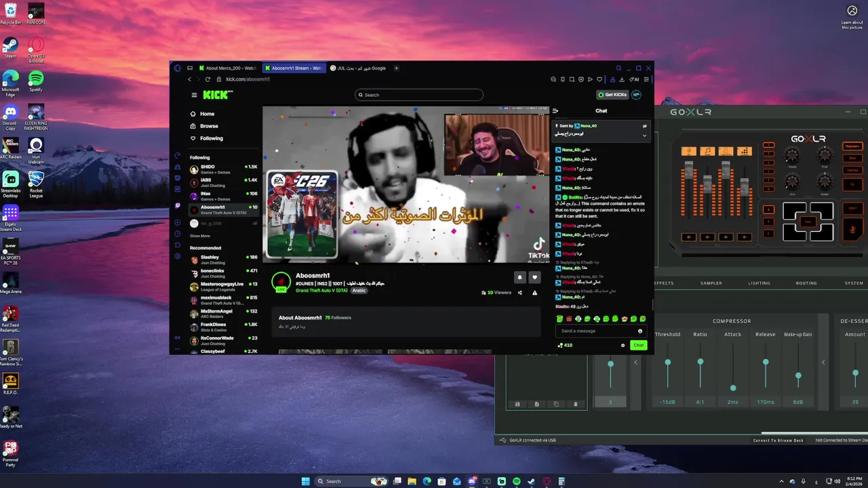This screenshot has width=868, height=488.
Task: Share the Aboosmrh1 stream
Action: pyautogui.click(x=520, y=293)
